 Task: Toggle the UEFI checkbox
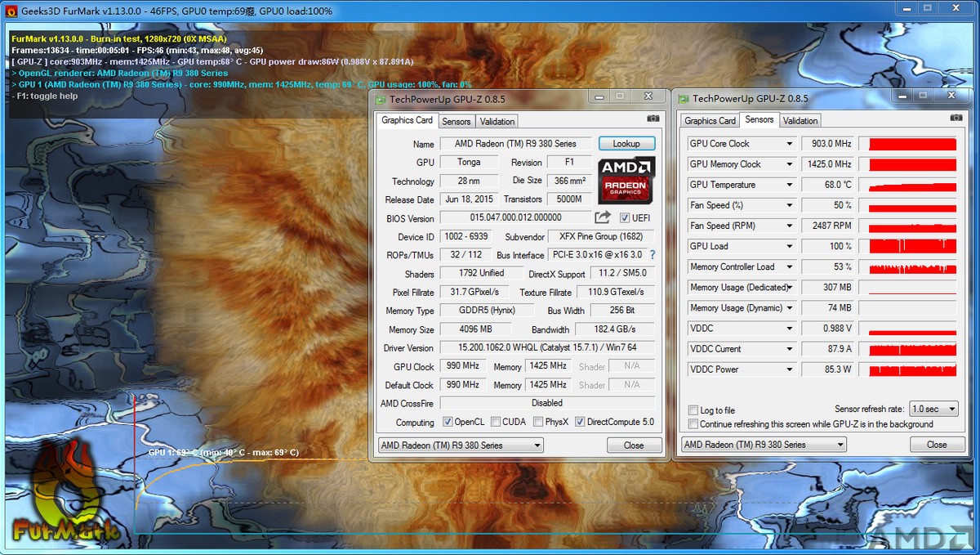[x=625, y=218]
